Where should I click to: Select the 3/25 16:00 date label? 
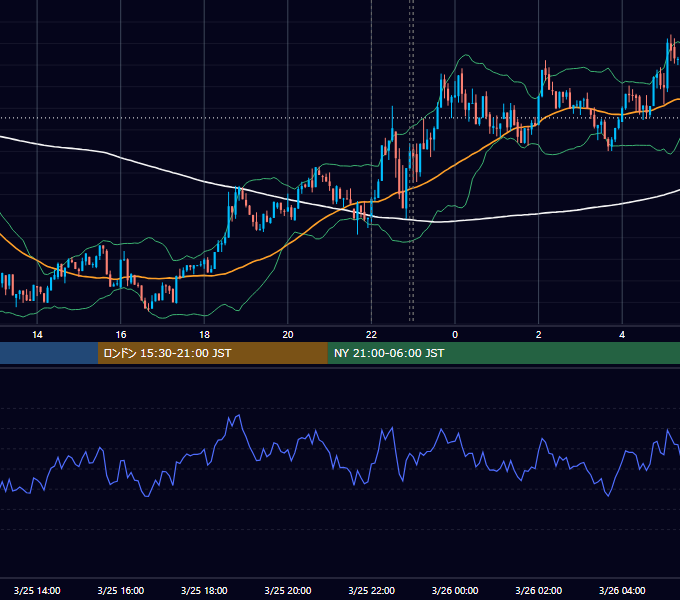pyautogui.click(x=121, y=590)
